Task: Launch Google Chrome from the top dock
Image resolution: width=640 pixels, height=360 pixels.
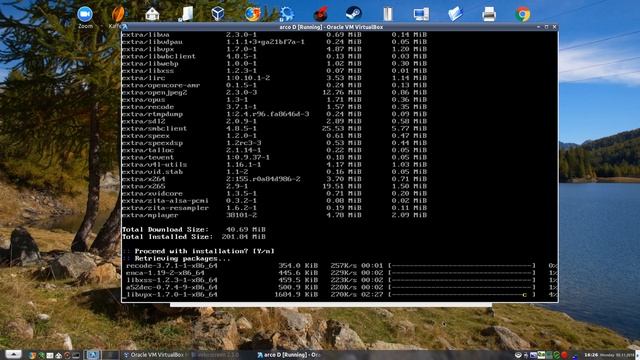Action: click(x=522, y=14)
